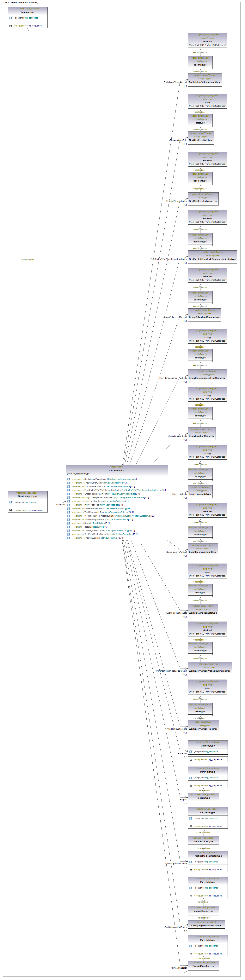Image resolution: width=245 pixels, height=980 pixels.
Task: Click the _sequence attribute icon in Damagetype box
Action: point(11,18)
